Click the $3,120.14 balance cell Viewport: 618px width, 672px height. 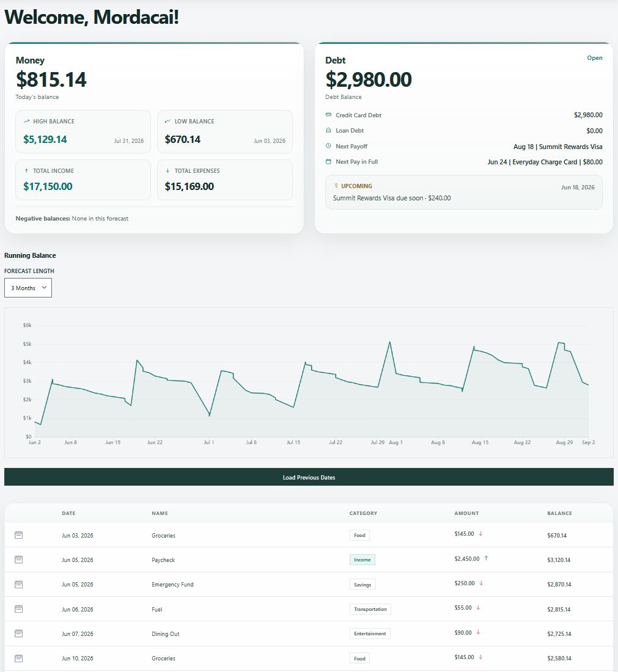[559, 560]
